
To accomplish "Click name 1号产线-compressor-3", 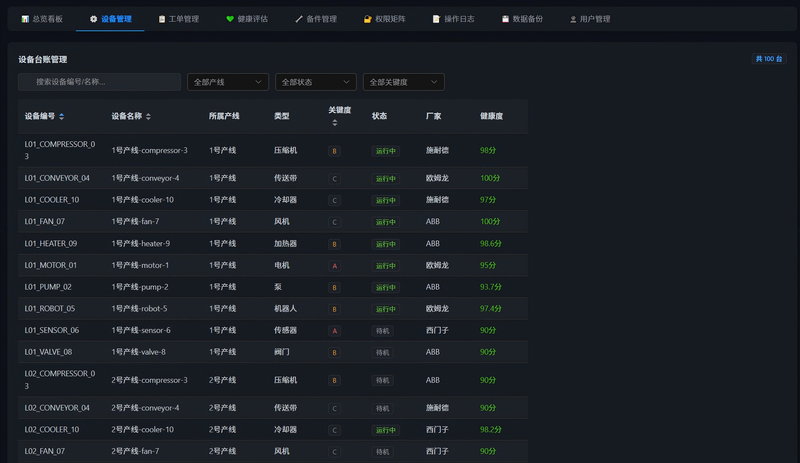I will tap(149, 150).
